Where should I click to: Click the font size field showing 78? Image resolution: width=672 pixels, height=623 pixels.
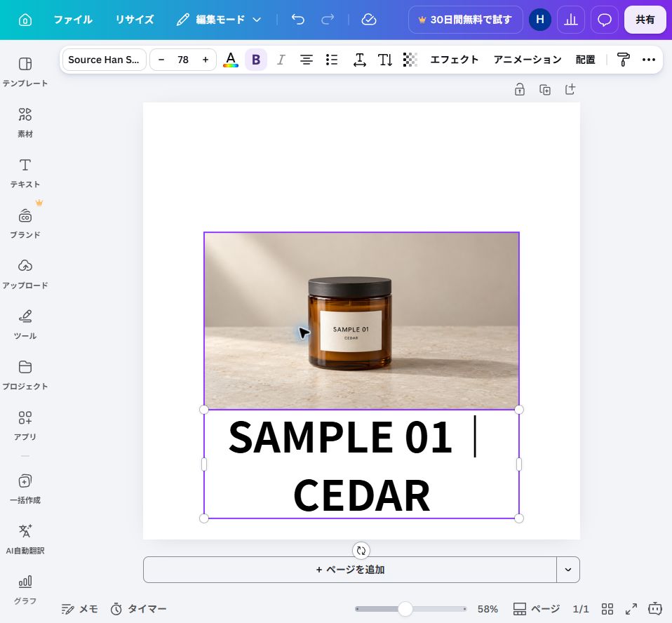click(183, 60)
